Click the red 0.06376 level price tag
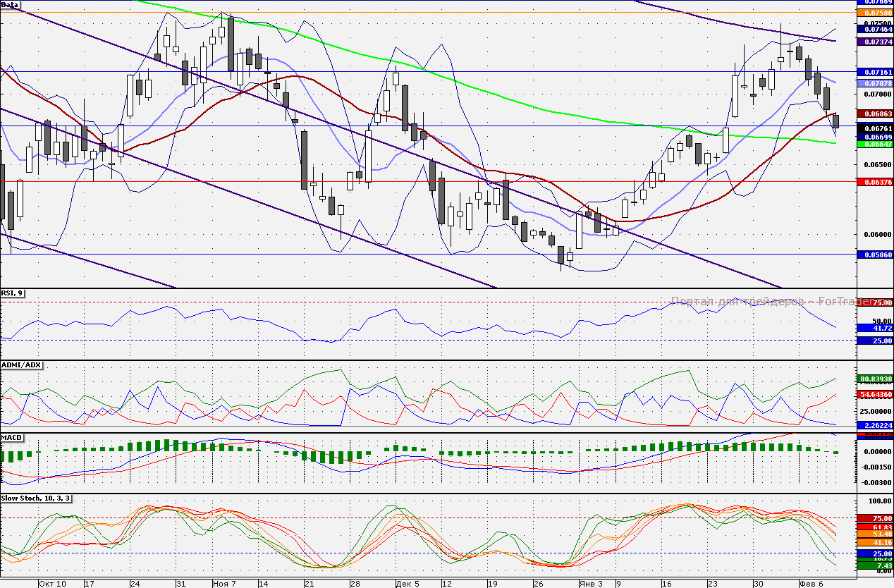Screen dimensions: 894x588 [x=874, y=182]
